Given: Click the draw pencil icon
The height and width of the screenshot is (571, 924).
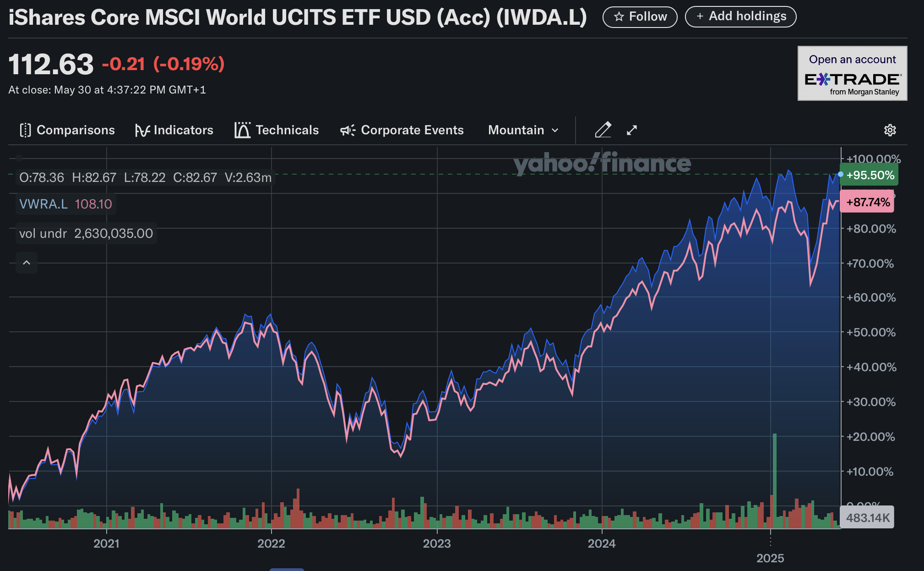Looking at the screenshot, I should 603,130.
